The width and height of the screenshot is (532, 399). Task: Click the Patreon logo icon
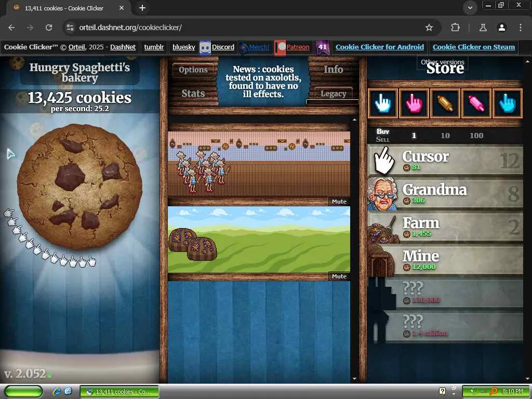click(x=280, y=47)
